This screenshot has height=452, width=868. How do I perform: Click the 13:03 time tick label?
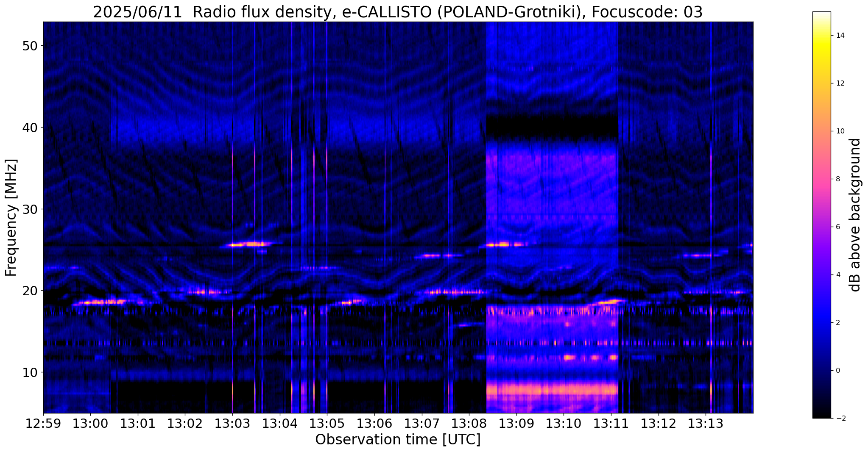point(232,423)
